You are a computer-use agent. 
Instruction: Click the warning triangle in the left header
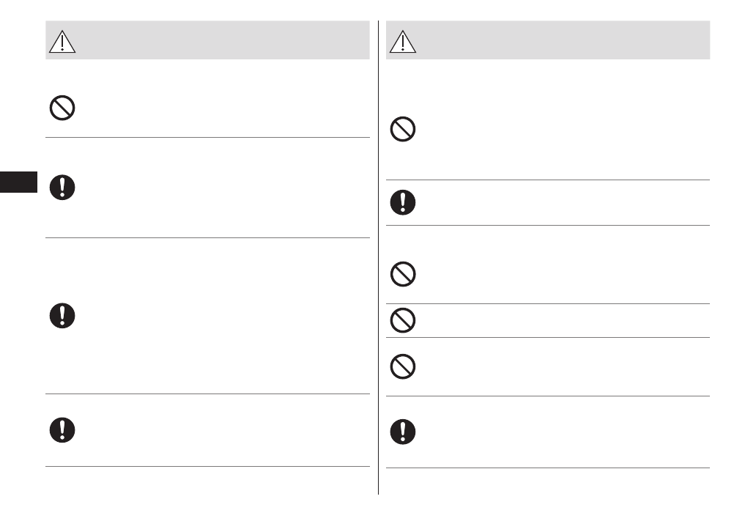point(63,42)
